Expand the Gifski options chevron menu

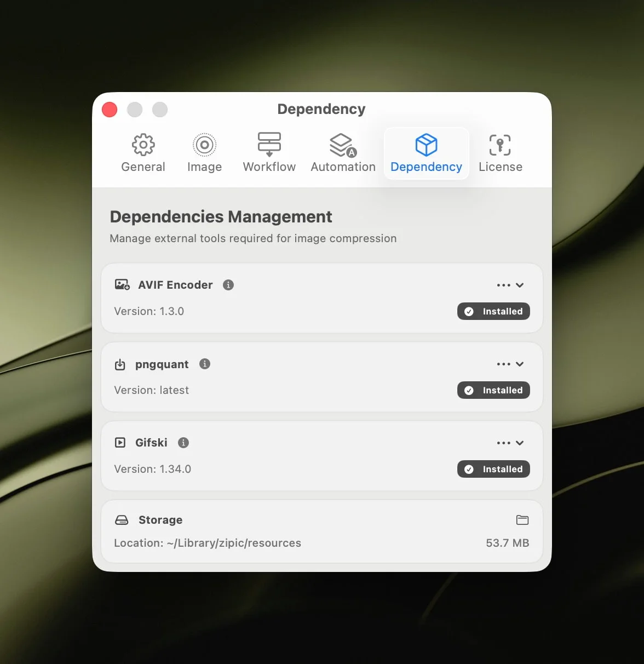pyautogui.click(x=510, y=443)
